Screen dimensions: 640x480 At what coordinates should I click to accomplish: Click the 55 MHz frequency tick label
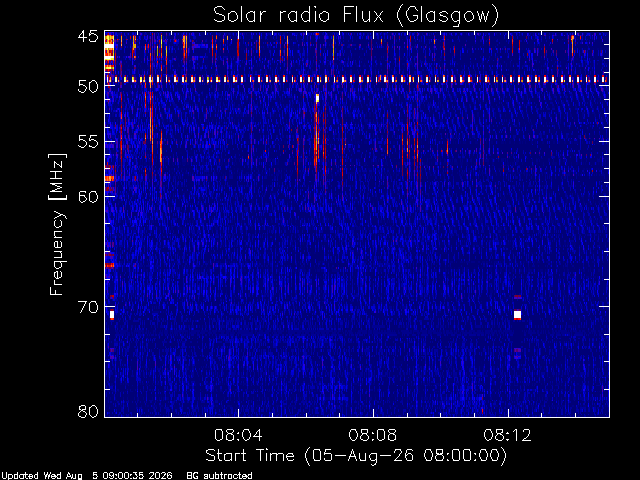[x=88, y=142]
